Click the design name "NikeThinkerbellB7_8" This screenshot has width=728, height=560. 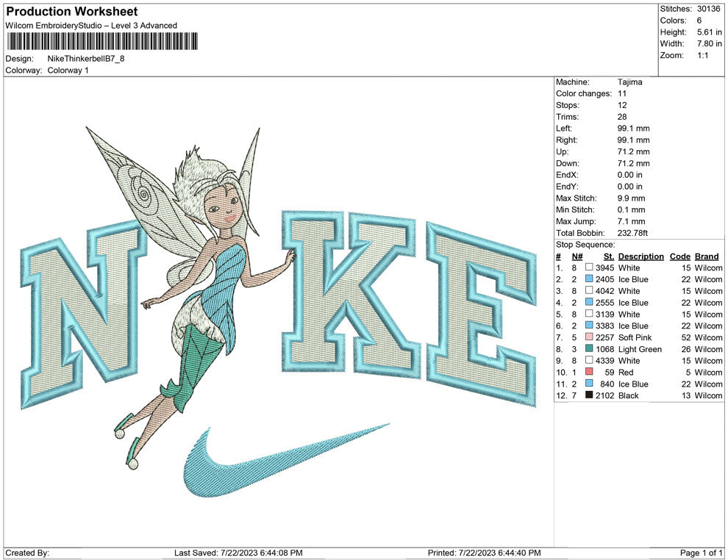tap(86, 59)
